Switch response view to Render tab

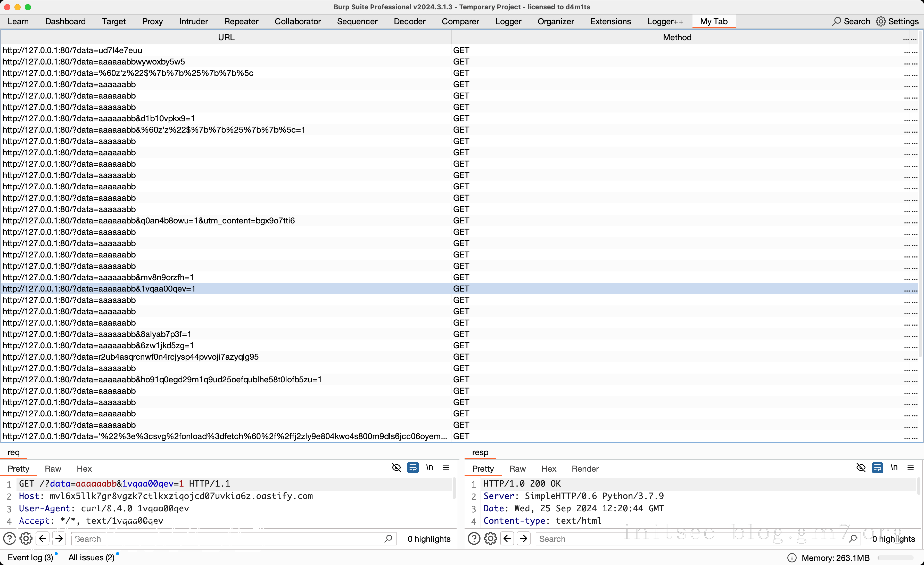pos(585,469)
